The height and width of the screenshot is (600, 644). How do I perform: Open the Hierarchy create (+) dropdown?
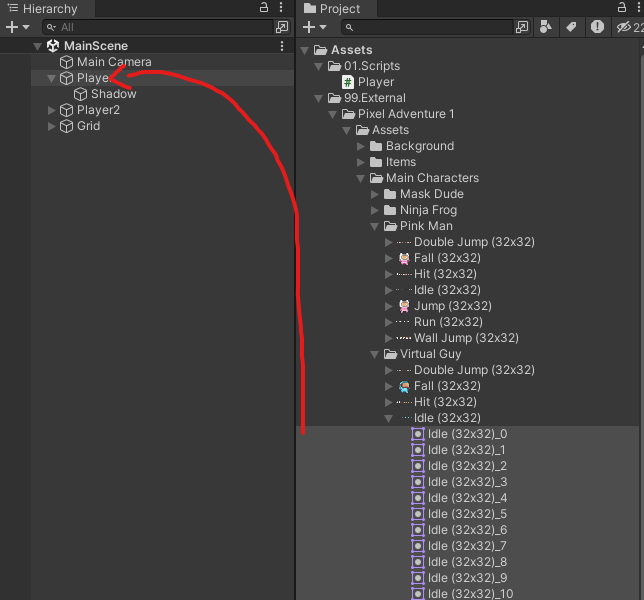[17, 27]
